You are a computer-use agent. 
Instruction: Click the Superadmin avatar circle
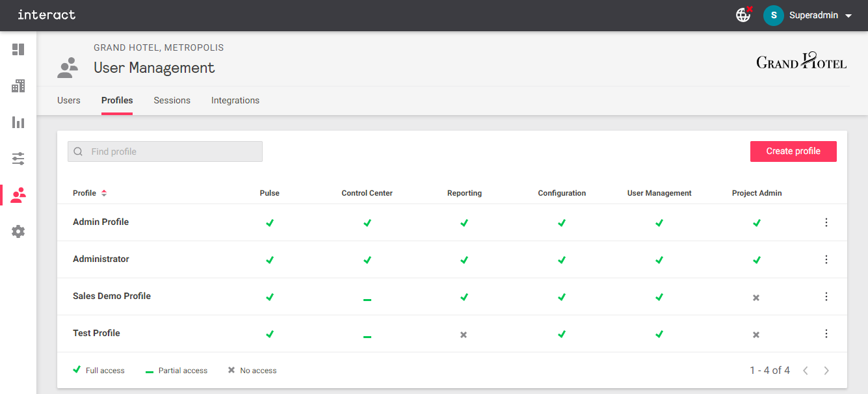(774, 16)
